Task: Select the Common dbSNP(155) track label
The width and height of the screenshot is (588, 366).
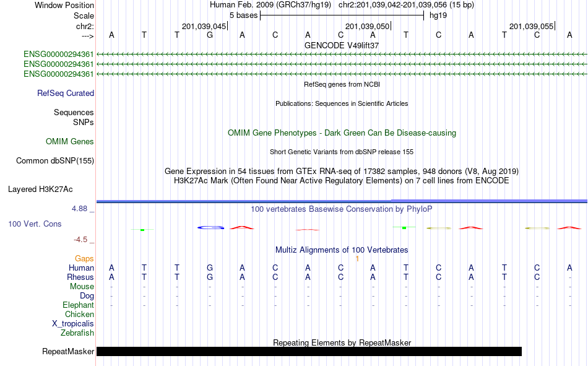Action: (x=55, y=160)
